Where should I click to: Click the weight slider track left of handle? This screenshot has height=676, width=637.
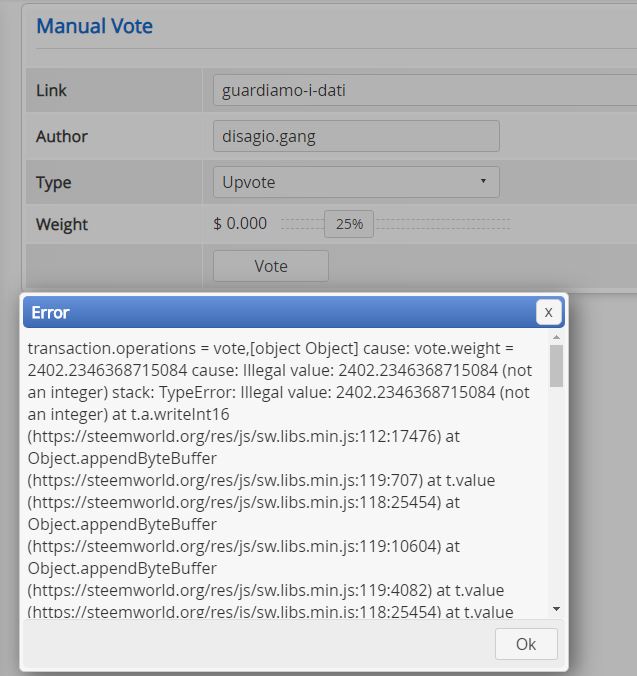303,224
